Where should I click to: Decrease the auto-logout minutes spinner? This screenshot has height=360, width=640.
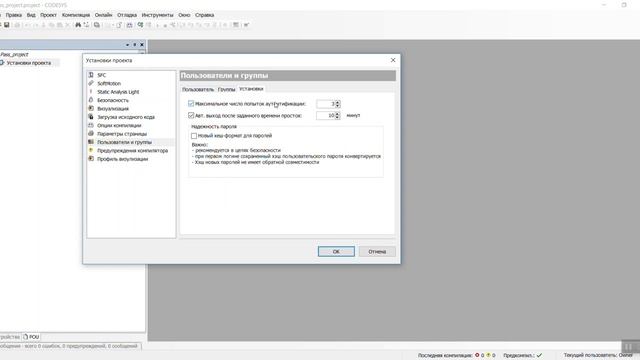[x=338, y=118]
